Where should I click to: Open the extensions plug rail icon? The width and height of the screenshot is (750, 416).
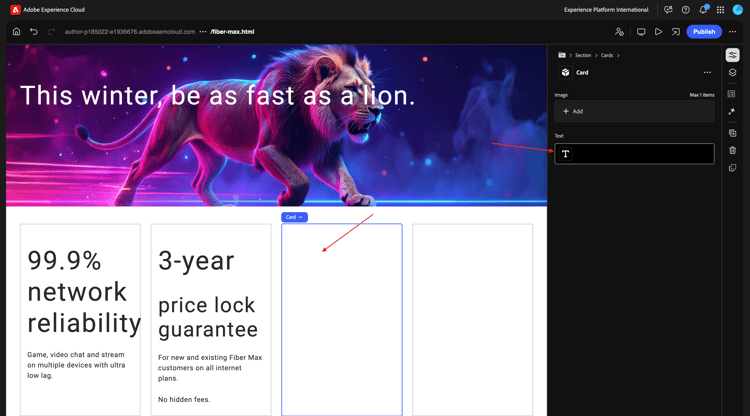point(732,111)
